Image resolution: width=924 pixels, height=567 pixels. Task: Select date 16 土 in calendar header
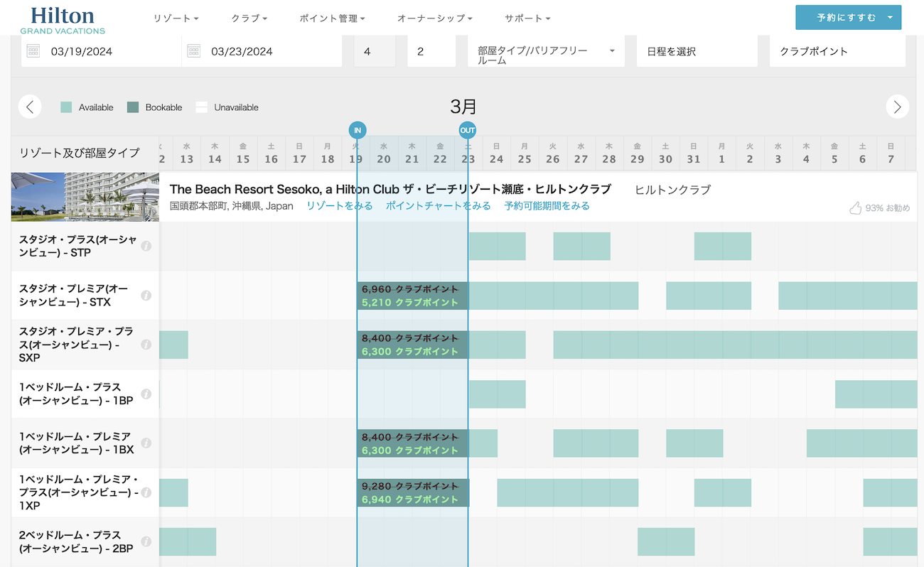pyautogui.click(x=272, y=153)
